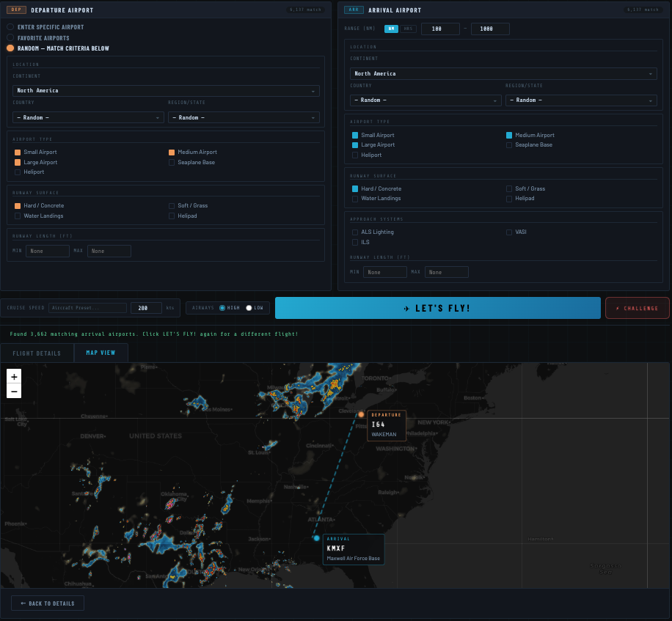Click the DEP badge icon
This screenshot has height=621, width=672.
coord(16,10)
